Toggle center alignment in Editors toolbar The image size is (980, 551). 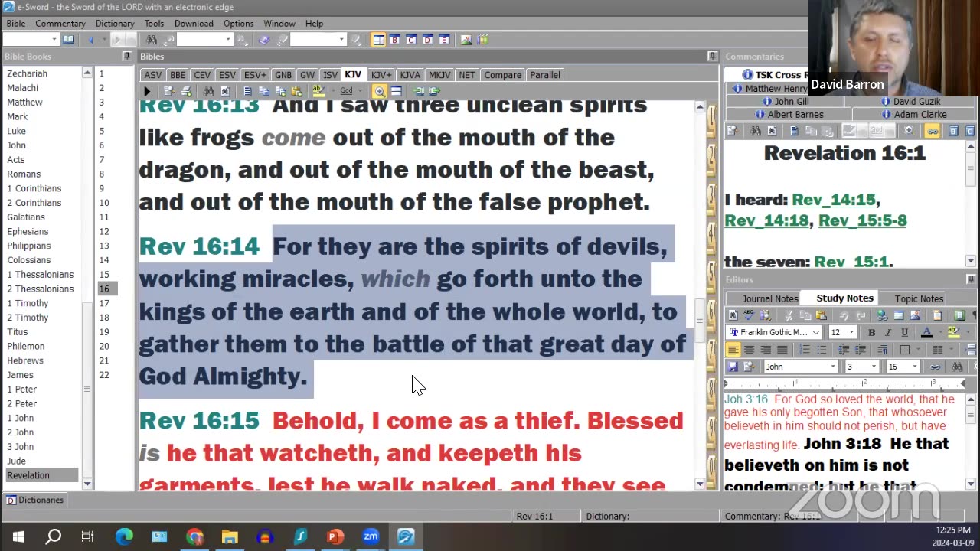coord(749,350)
